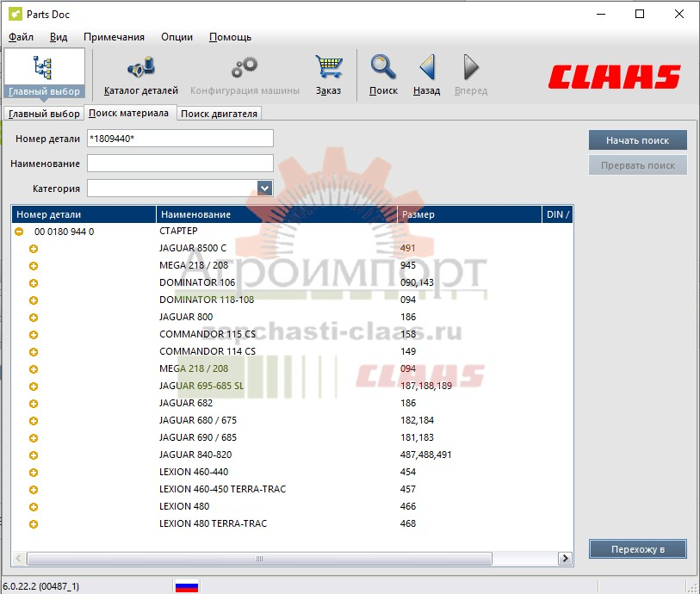Image resolution: width=700 pixels, height=594 pixels.
Task: Open the Помощь menu
Action: pos(231,37)
